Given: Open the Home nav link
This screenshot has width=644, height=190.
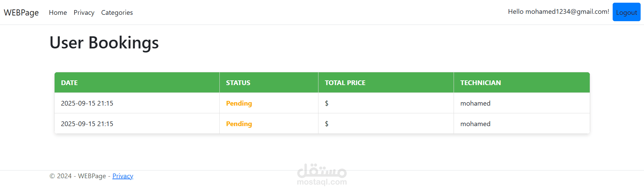Looking at the screenshot, I should (58, 12).
